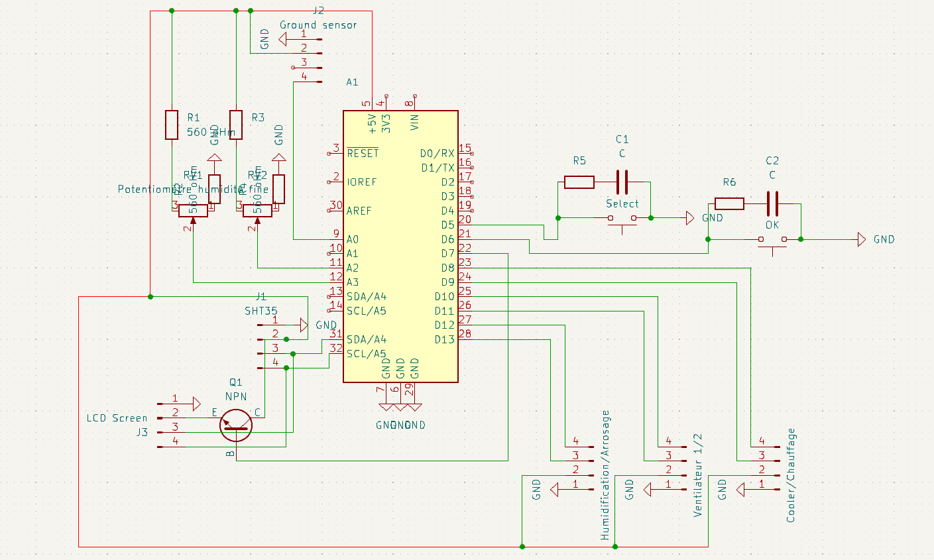
Task: Select the C2 capacitor symbol
Action: 772,203
